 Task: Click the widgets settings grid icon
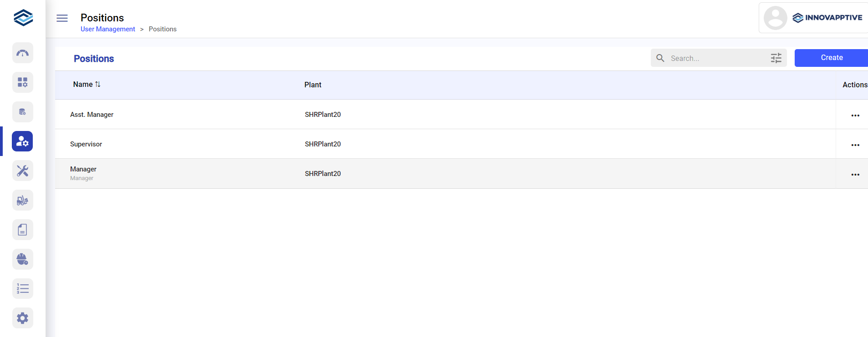22,82
